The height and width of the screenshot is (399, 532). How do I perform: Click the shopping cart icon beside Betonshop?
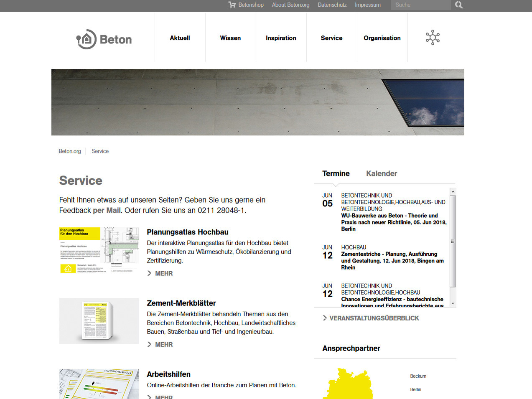click(232, 5)
